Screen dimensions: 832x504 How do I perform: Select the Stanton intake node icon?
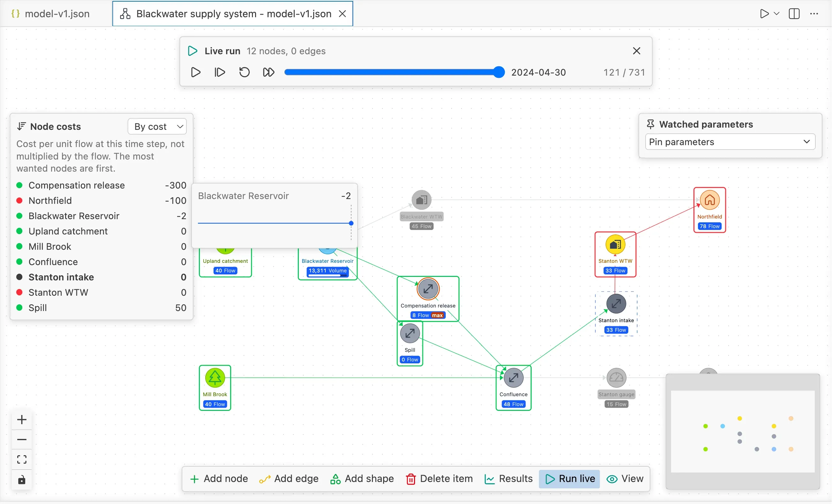click(x=616, y=304)
